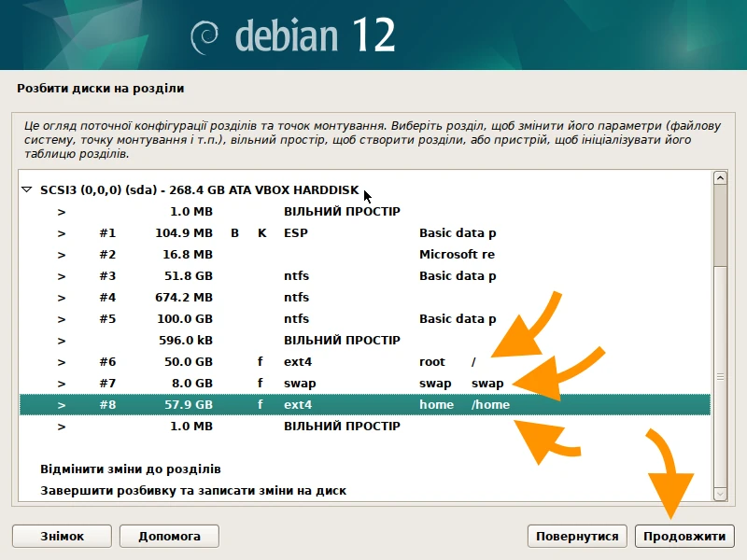Collapse the SCSI3 (sda) disk tree triangle
The width and height of the screenshot is (747, 560).
(27, 189)
